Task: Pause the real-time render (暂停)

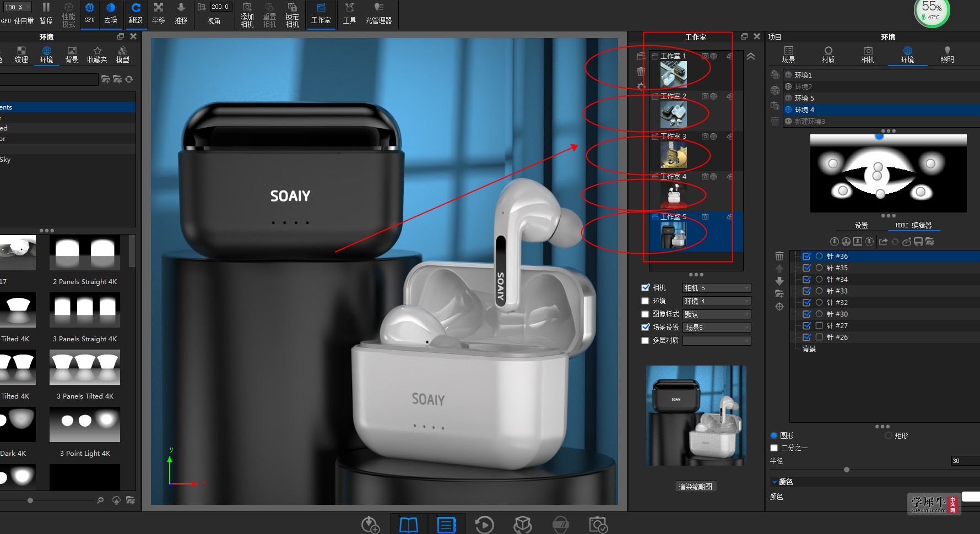Action: click(46, 14)
